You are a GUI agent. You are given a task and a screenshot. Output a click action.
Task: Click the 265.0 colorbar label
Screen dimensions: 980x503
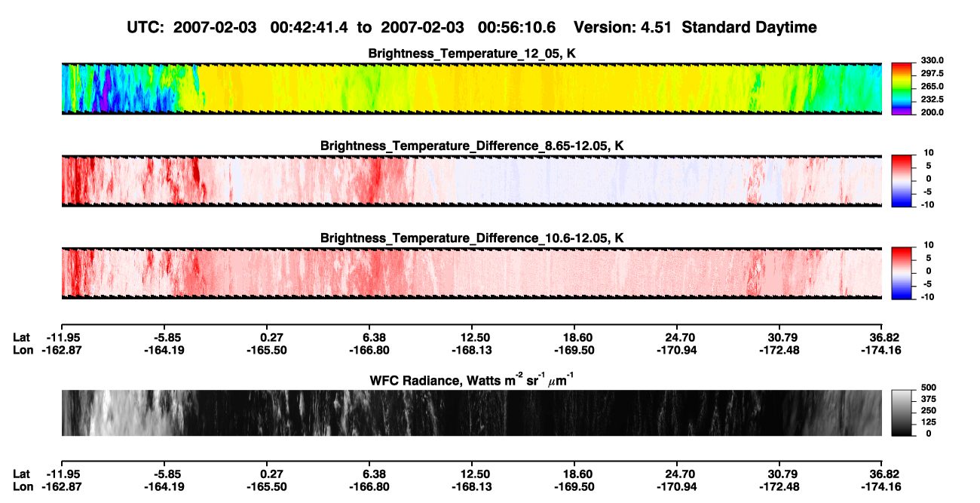click(933, 86)
